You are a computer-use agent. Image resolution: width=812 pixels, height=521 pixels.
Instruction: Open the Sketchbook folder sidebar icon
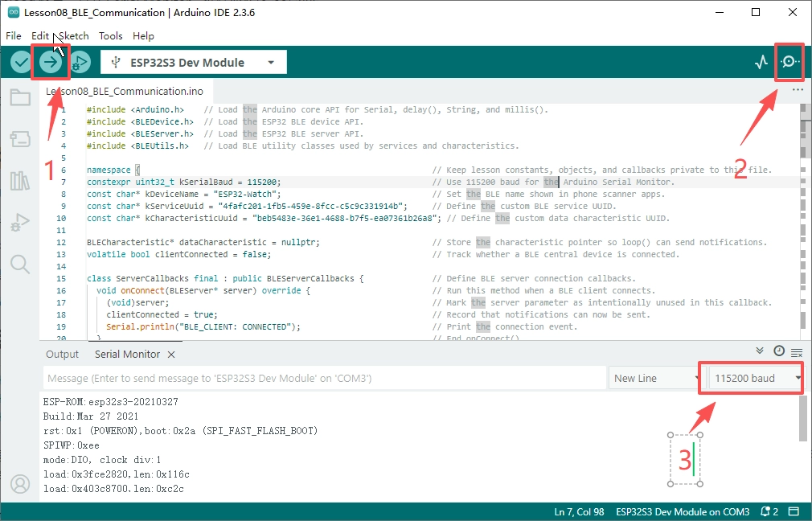pyautogui.click(x=20, y=97)
